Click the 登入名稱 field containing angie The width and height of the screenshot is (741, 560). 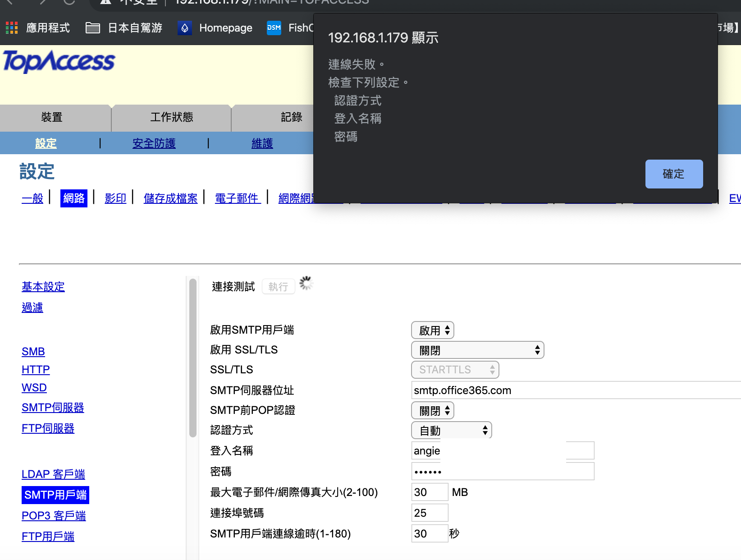[503, 451]
